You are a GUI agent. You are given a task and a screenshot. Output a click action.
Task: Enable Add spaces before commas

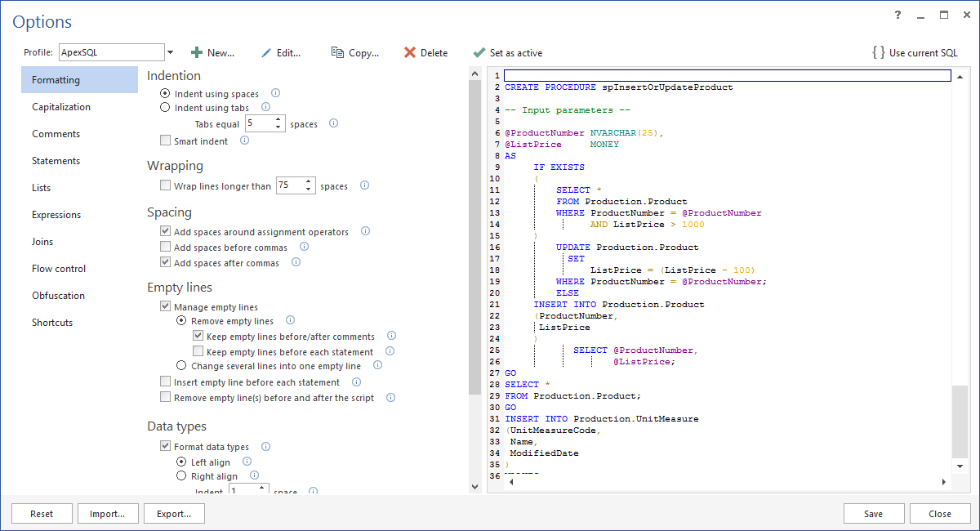coord(166,248)
